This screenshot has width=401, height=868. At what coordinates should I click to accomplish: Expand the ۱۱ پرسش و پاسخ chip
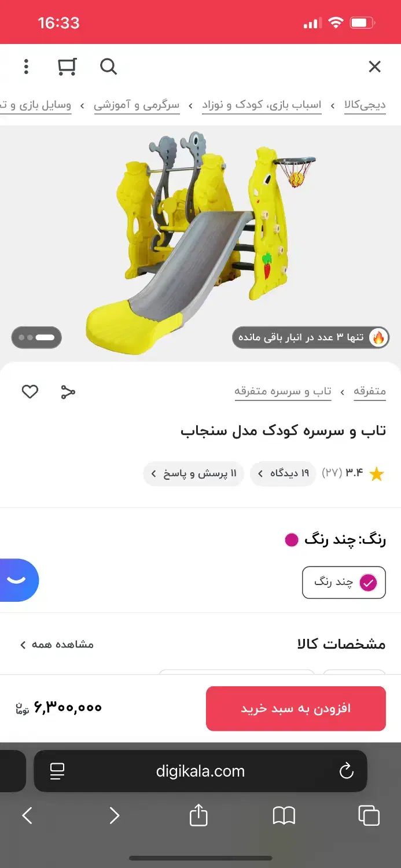193,474
